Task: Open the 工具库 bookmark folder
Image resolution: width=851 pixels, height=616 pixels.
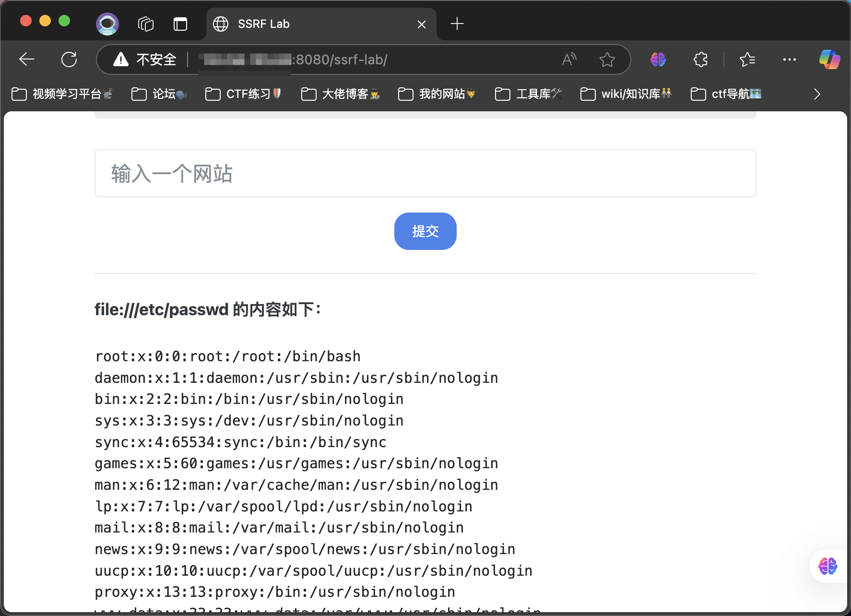Action: tap(528, 94)
